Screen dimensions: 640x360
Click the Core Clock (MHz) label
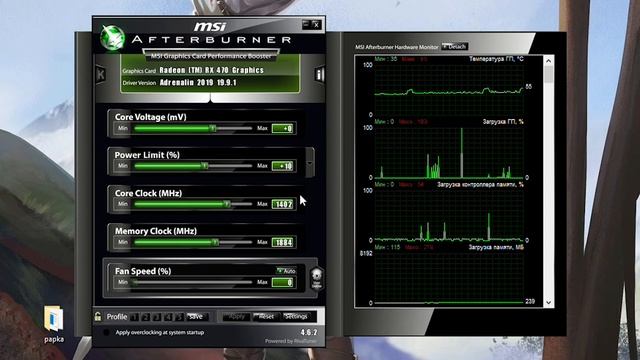point(148,193)
